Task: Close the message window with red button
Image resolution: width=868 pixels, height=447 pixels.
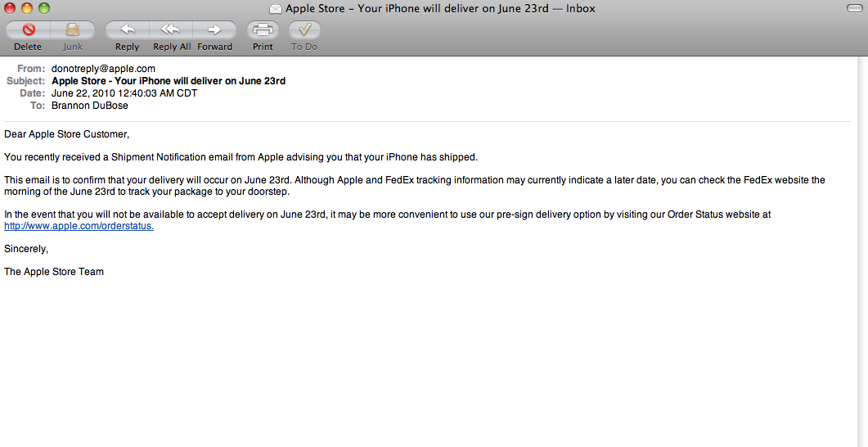Action: tap(10, 8)
